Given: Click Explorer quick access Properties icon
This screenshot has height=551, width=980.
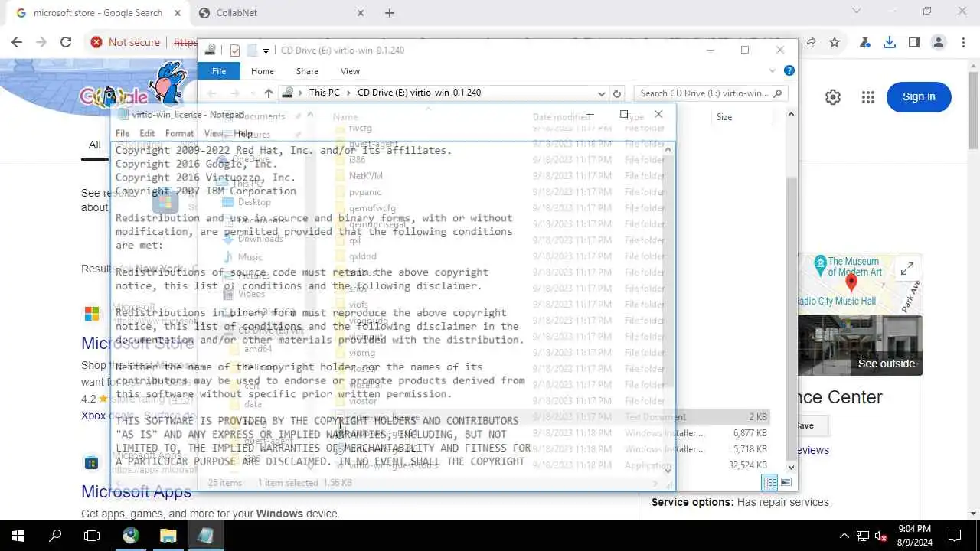Looking at the screenshot, I should pyautogui.click(x=235, y=51).
